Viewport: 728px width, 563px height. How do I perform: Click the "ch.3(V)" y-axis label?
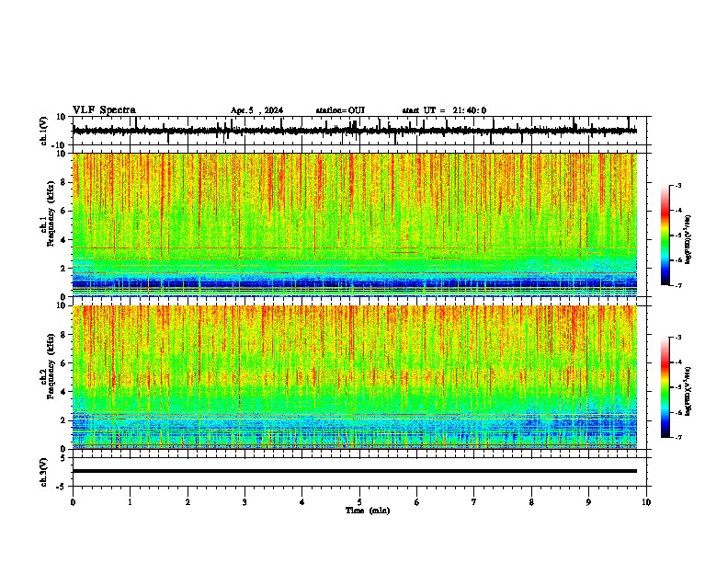[x=44, y=472]
